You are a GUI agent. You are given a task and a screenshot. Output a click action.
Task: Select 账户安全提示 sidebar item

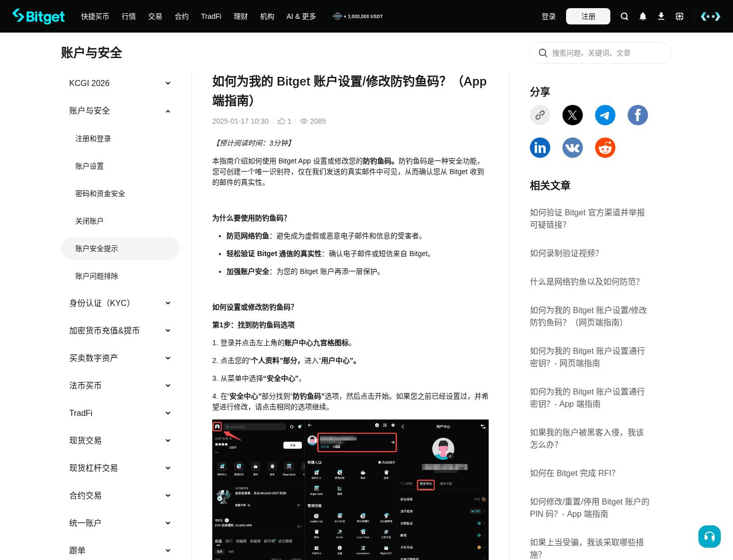pyautogui.click(x=120, y=248)
